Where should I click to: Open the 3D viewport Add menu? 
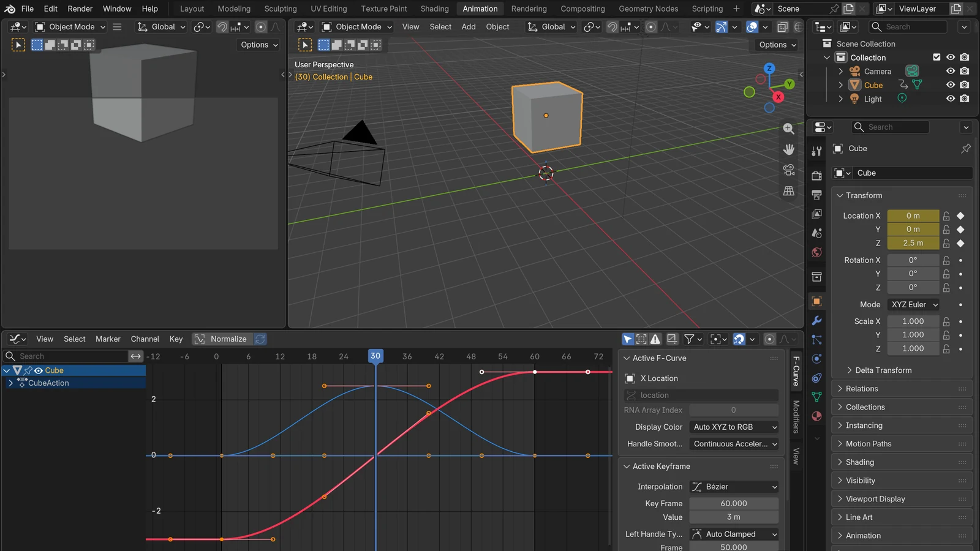pos(469,27)
